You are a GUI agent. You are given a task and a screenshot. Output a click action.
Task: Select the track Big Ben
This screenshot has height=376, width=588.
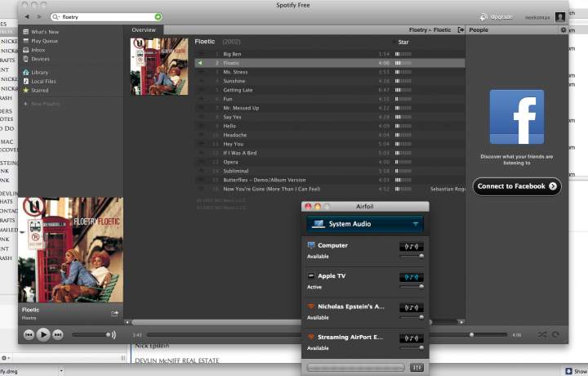(x=330, y=54)
